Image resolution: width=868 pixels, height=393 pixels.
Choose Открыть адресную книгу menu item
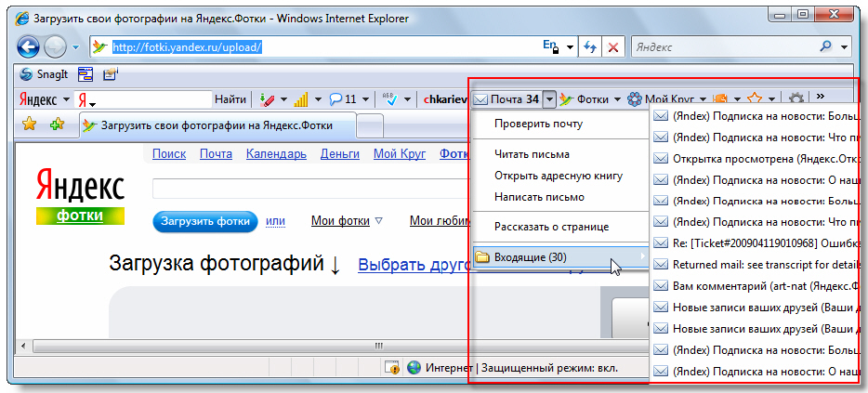pos(559,176)
